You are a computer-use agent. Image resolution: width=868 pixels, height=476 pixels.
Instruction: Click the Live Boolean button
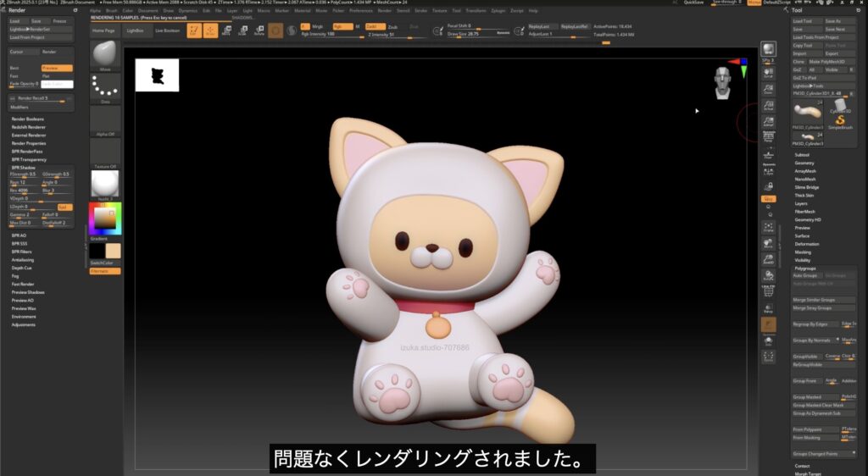point(167,30)
